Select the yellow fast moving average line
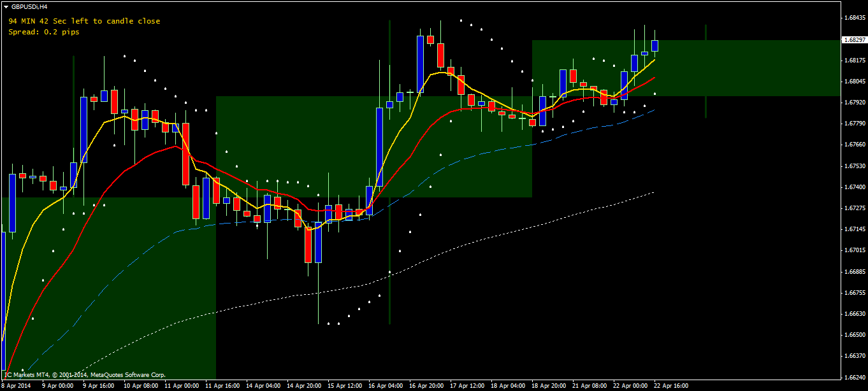This screenshot has height=391, width=868. pos(433,74)
